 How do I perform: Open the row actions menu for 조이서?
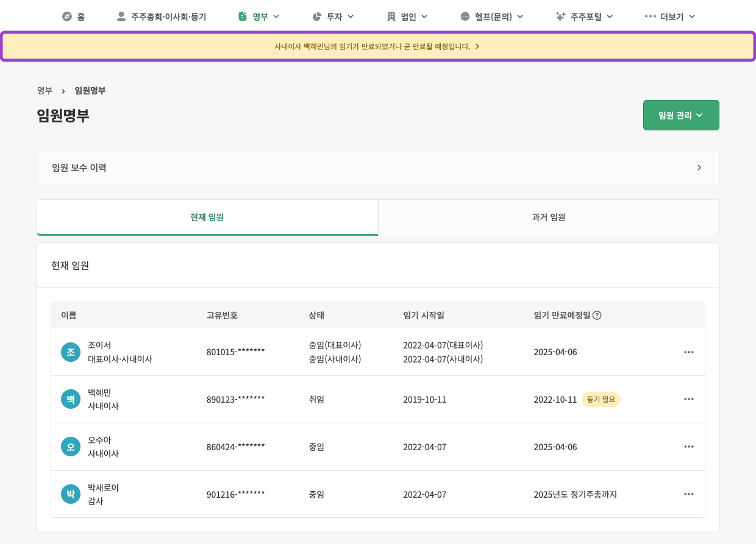(x=689, y=351)
